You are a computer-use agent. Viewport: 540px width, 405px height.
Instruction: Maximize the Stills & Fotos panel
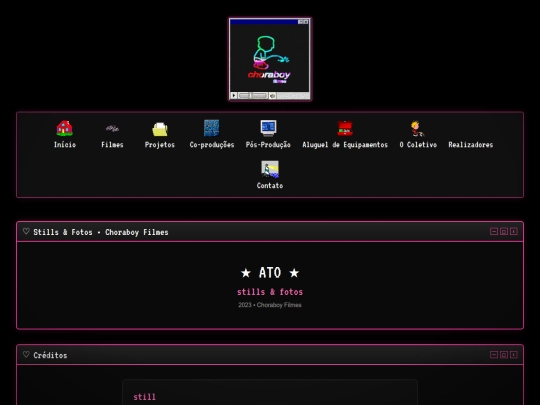click(x=504, y=231)
